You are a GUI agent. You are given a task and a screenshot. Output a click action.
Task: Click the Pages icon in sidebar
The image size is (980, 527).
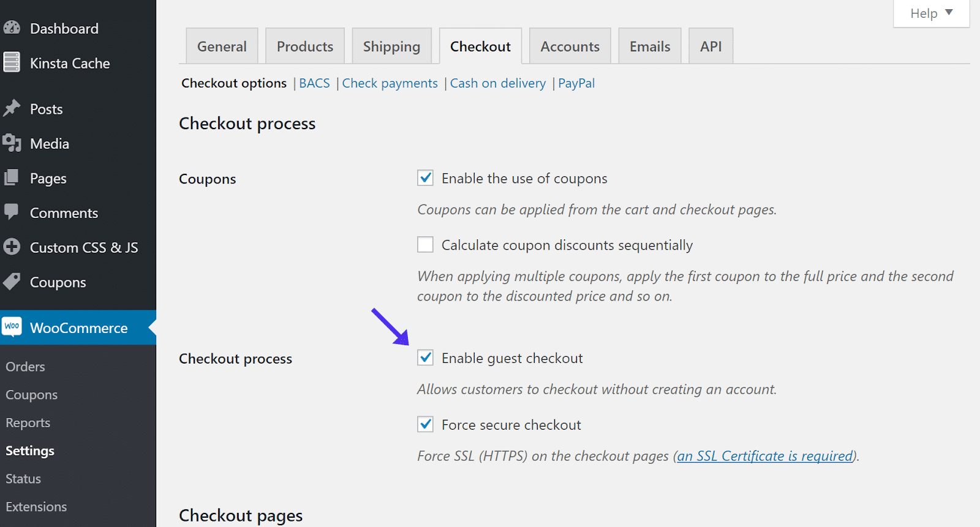pos(12,178)
